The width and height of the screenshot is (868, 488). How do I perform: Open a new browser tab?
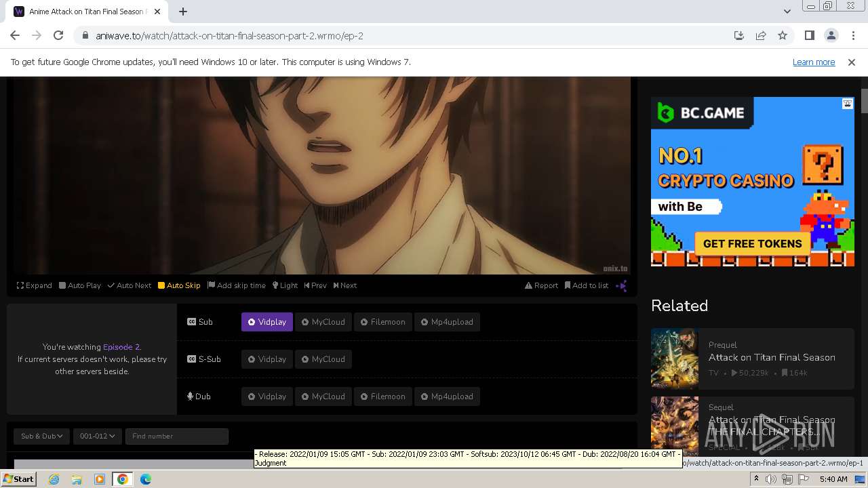[183, 12]
